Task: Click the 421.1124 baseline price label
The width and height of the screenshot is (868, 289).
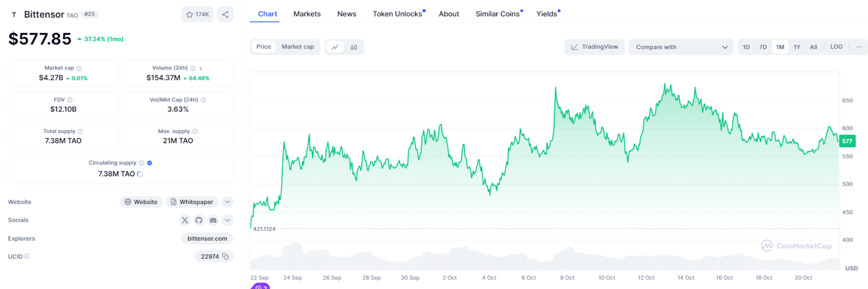Action: [x=264, y=229]
